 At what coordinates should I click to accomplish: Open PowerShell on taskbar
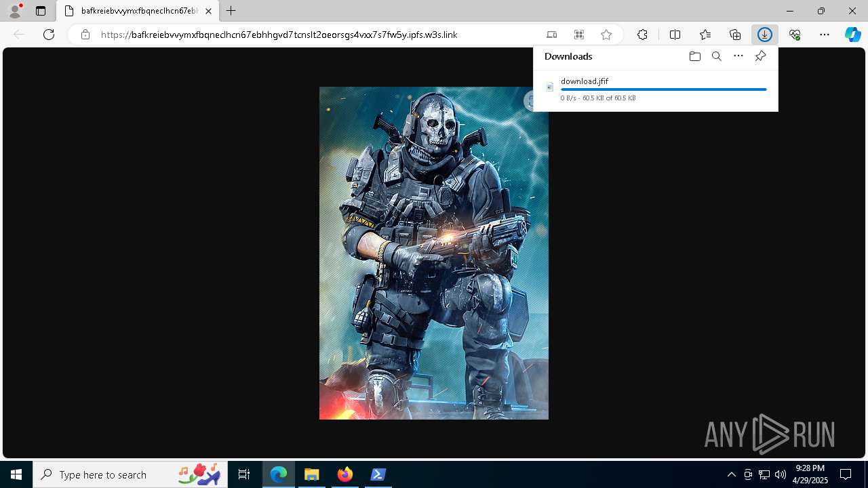(378, 474)
